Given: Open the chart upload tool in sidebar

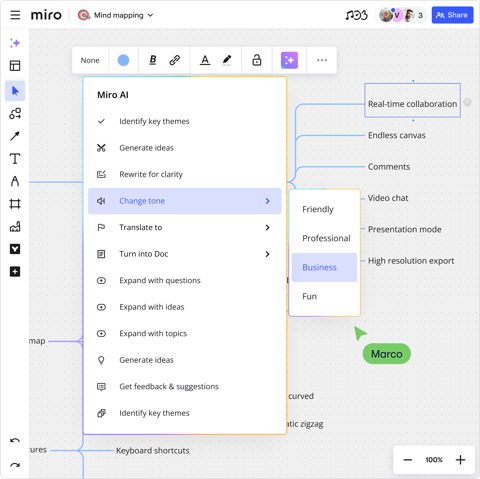Looking at the screenshot, I should [15, 227].
